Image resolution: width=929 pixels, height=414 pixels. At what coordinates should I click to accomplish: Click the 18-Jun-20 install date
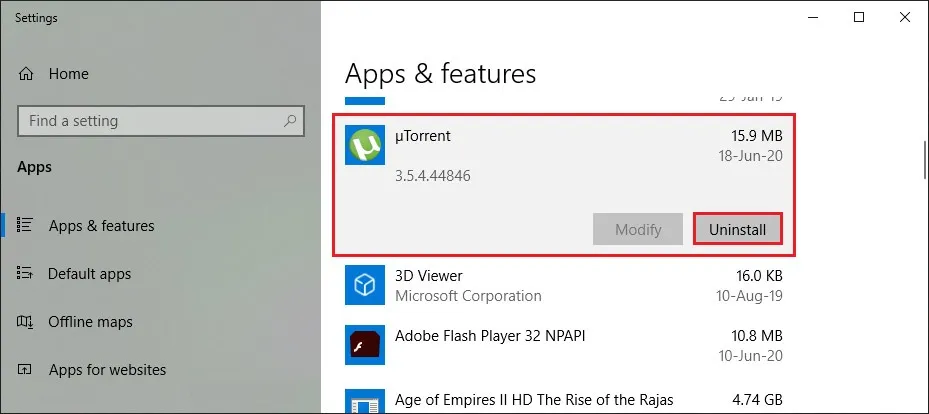click(x=749, y=156)
